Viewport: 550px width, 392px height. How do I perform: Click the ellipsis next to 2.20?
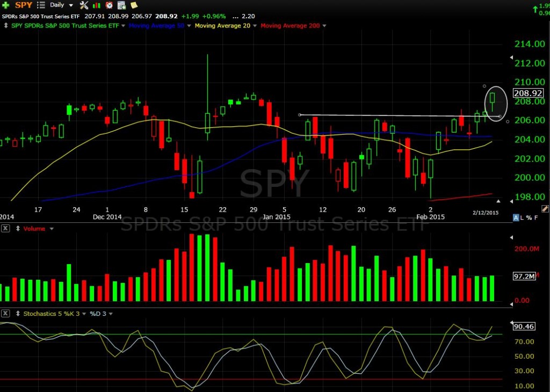tap(235, 17)
